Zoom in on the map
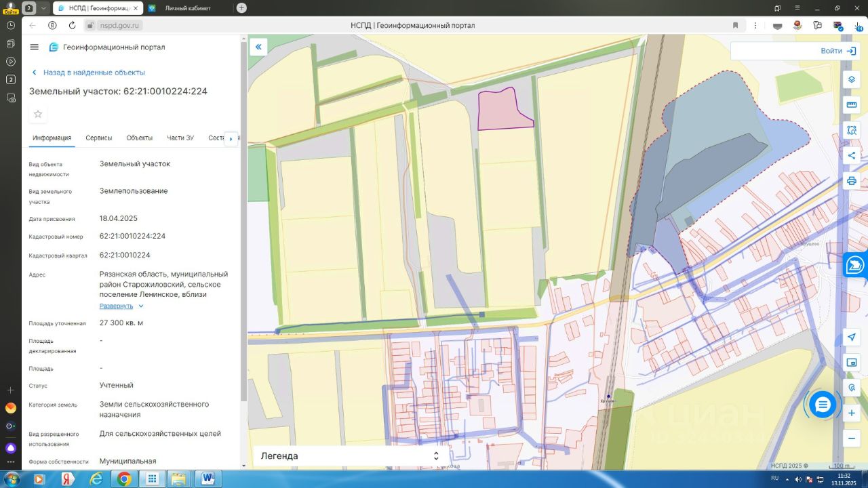Viewport: 868px width, 488px height. [x=852, y=413]
